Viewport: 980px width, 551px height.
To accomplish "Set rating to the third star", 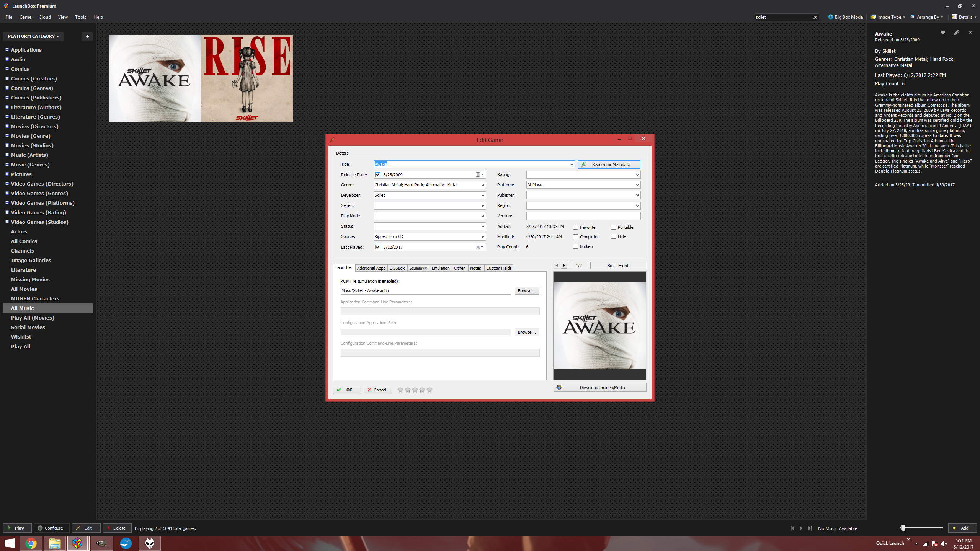I will pyautogui.click(x=415, y=390).
